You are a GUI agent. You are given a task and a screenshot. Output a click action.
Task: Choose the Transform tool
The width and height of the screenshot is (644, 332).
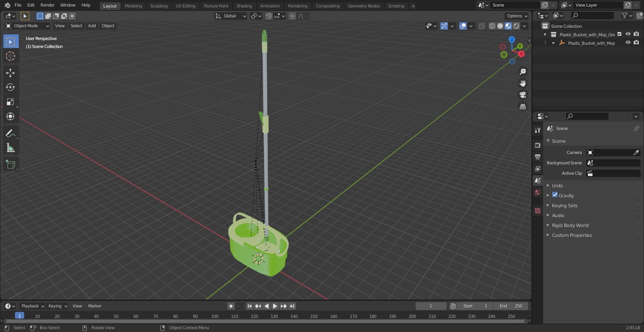pos(10,116)
